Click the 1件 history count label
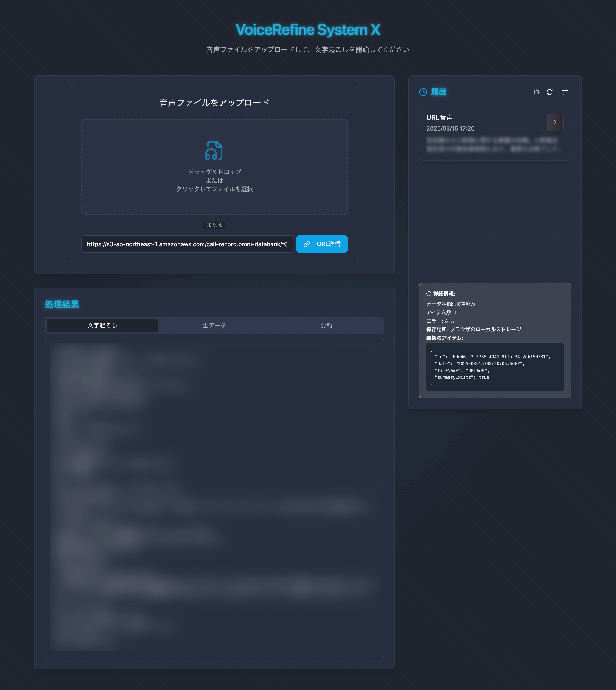Viewport: 616px width, 690px height. (x=536, y=92)
